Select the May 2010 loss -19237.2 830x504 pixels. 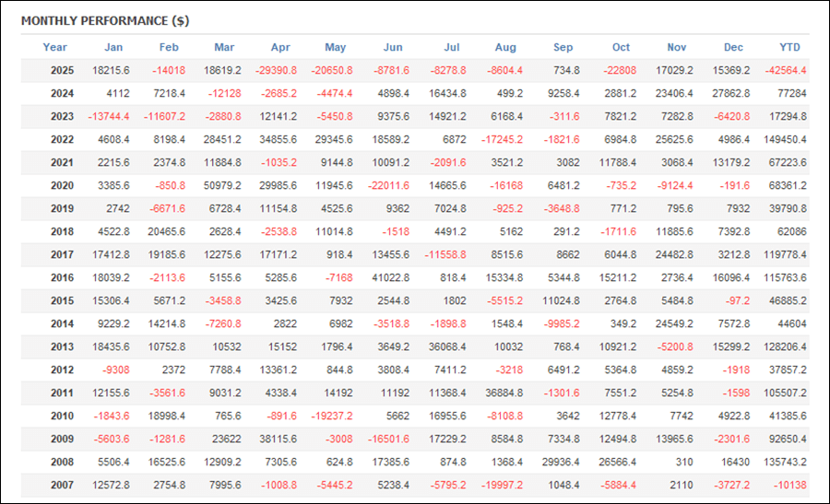point(330,416)
